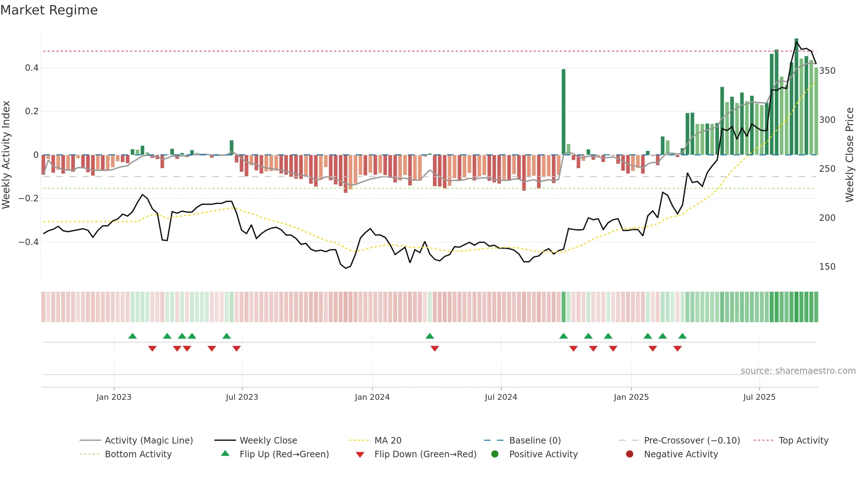The image size is (868, 488).
Task: Click the Jan 2024 x-axis label
Action: pos(372,397)
